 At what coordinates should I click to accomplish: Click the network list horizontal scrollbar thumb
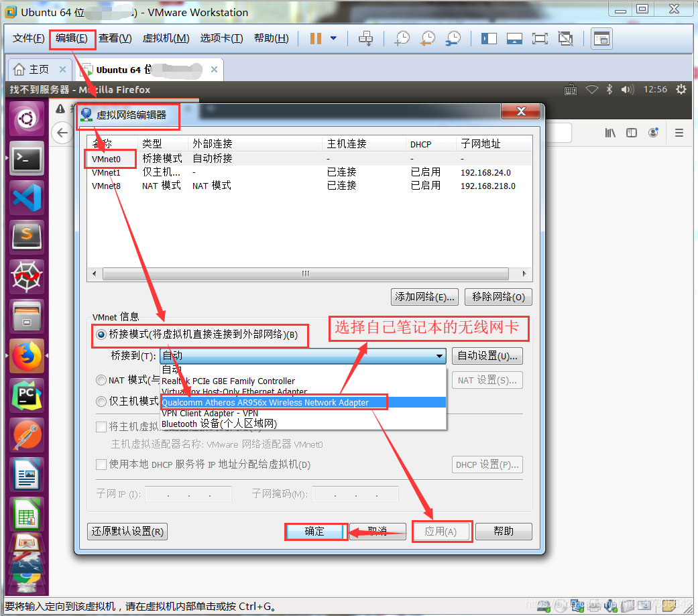[305, 273]
